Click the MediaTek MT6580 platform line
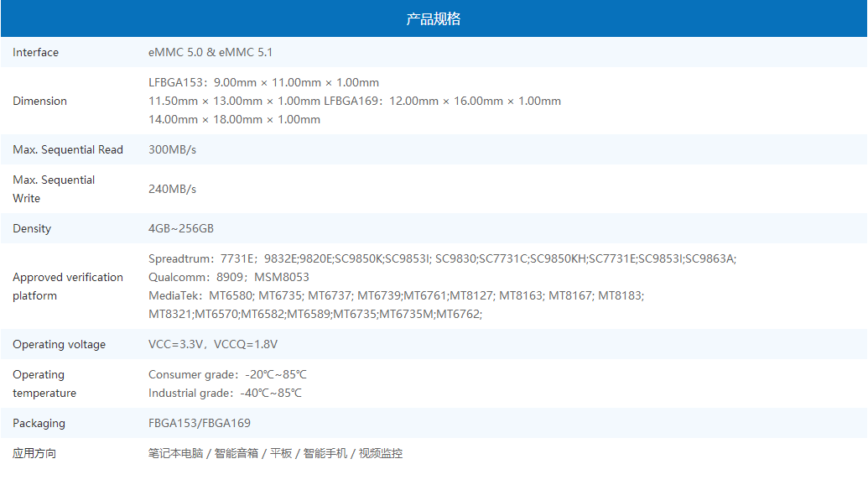Screen dimensions: 868x485 tap(397, 295)
